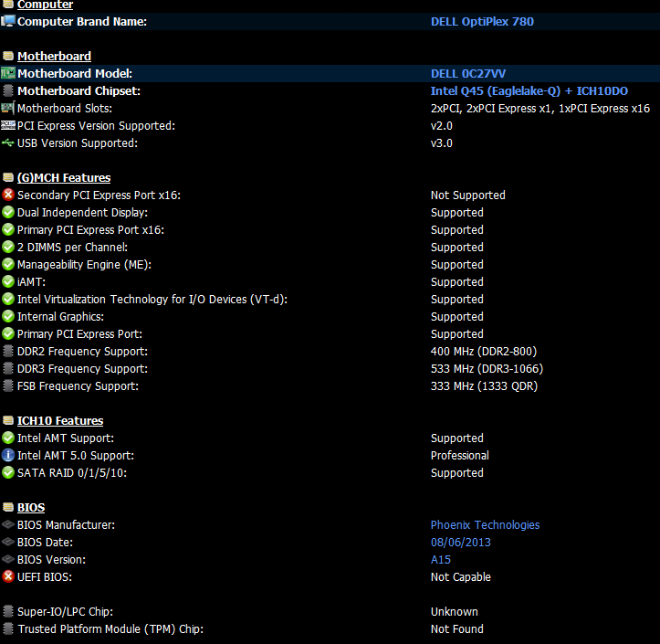Click green check for Primary PCI Express Port row without x16

(x=8, y=333)
